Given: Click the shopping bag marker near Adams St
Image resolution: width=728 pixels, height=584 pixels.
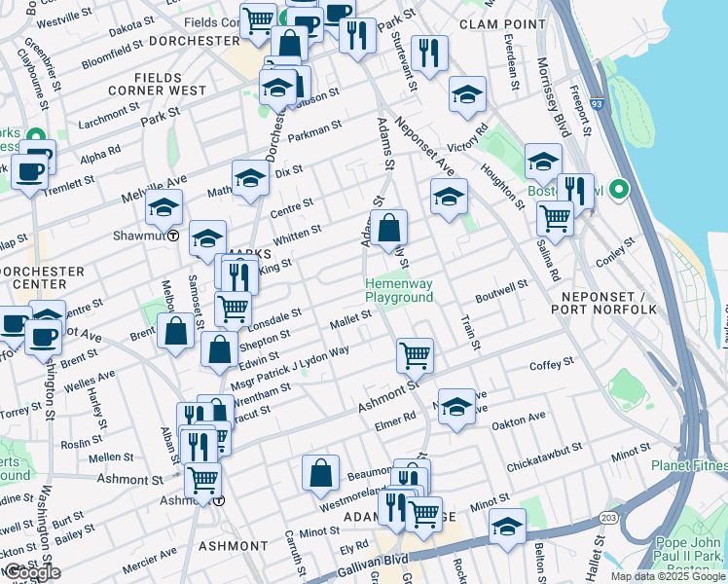Looking at the screenshot, I should pyautogui.click(x=388, y=231).
